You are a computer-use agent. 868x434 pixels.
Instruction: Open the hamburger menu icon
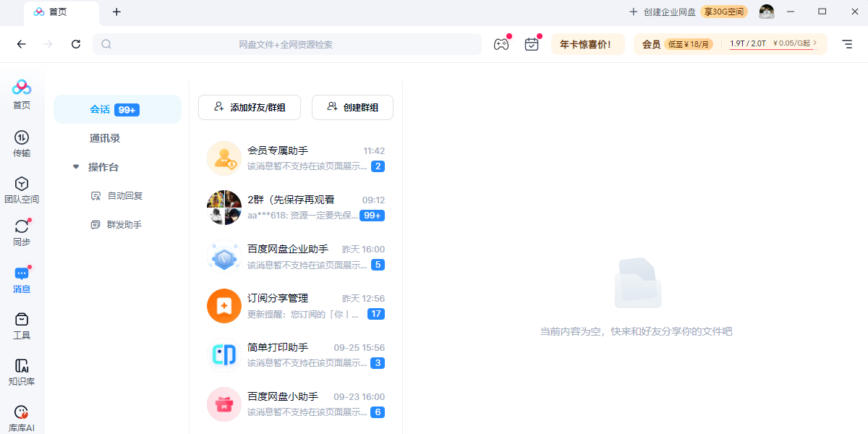tap(847, 44)
